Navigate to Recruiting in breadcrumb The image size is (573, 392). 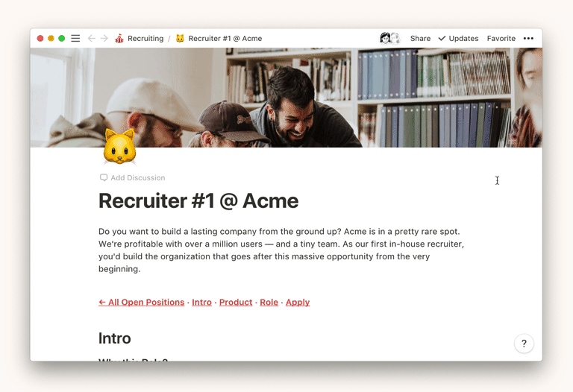[x=145, y=38]
